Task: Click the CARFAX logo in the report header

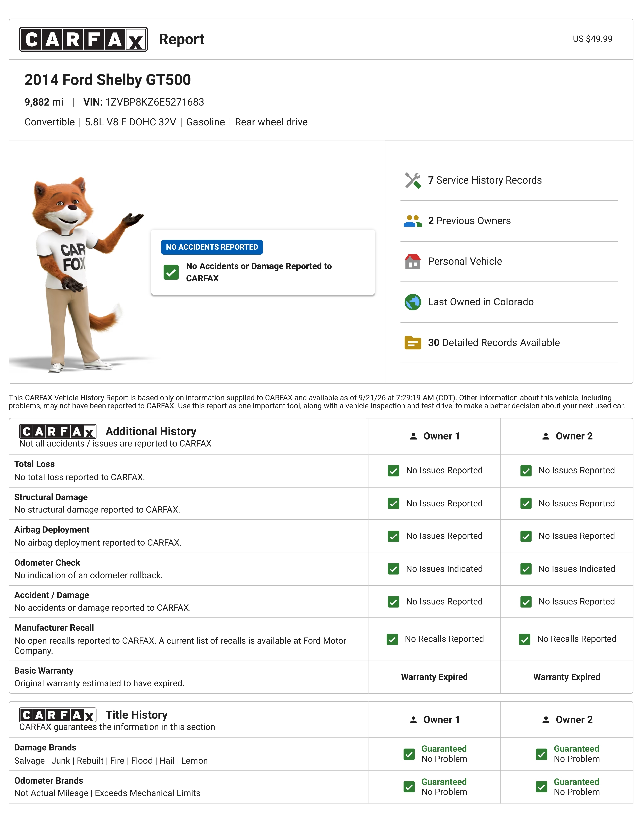Action: click(x=84, y=39)
